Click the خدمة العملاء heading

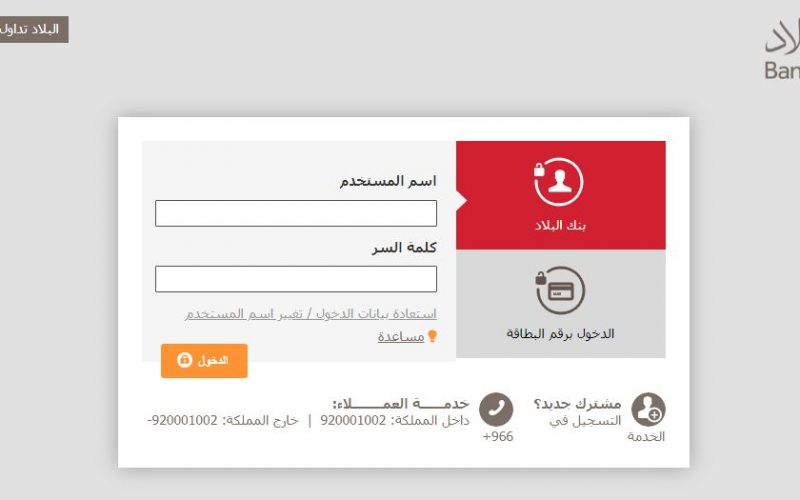(x=401, y=404)
